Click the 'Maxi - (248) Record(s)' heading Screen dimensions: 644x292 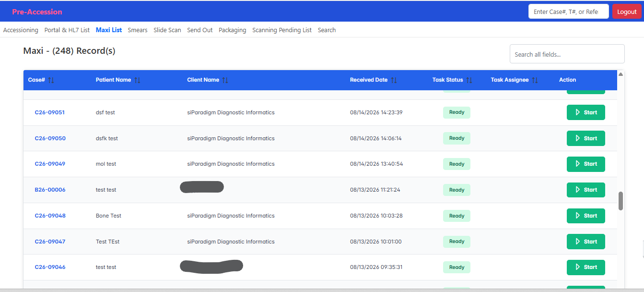(69, 50)
